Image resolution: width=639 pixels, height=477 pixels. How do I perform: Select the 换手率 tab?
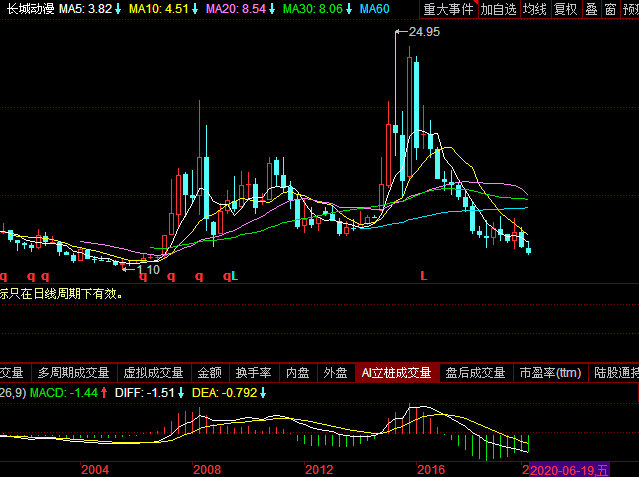coord(253,373)
